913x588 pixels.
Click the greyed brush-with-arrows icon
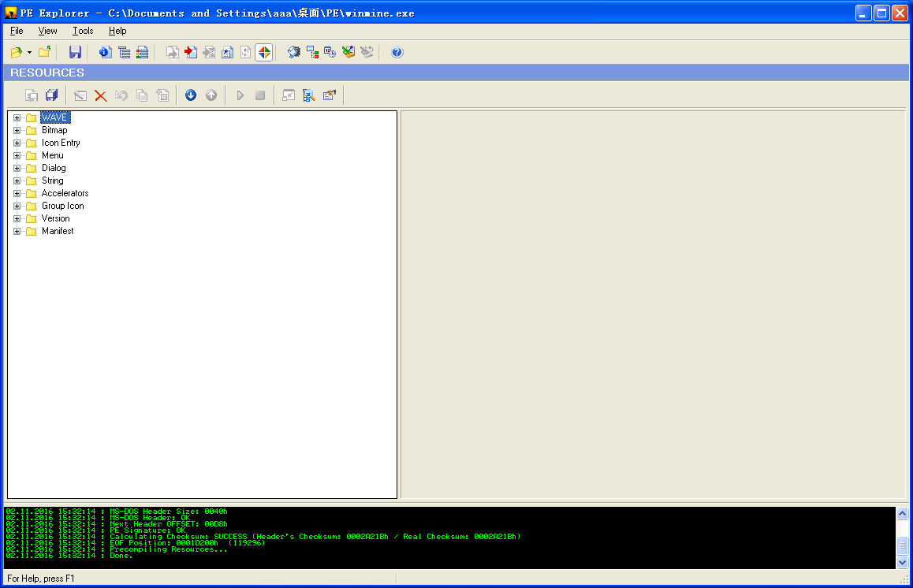coord(367,52)
